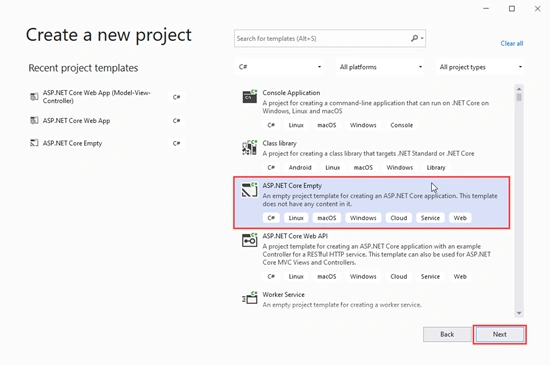
Task: Click scrollbar down arrow of template list
Action: [x=519, y=313]
